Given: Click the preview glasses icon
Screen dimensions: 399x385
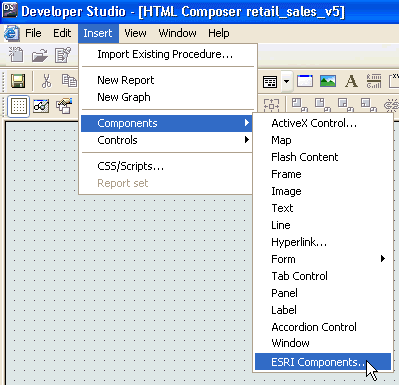Looking at the screenshot, I should point(41,106).
